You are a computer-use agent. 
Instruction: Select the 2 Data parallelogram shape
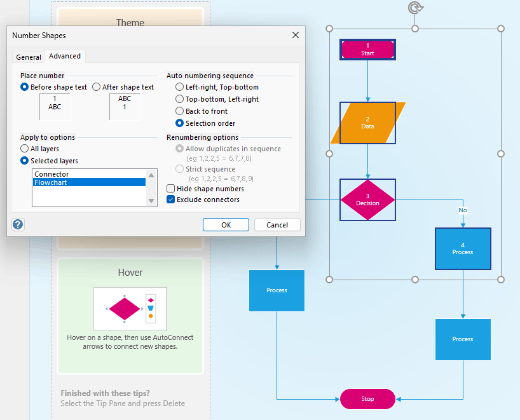click(x=367, y=123)
